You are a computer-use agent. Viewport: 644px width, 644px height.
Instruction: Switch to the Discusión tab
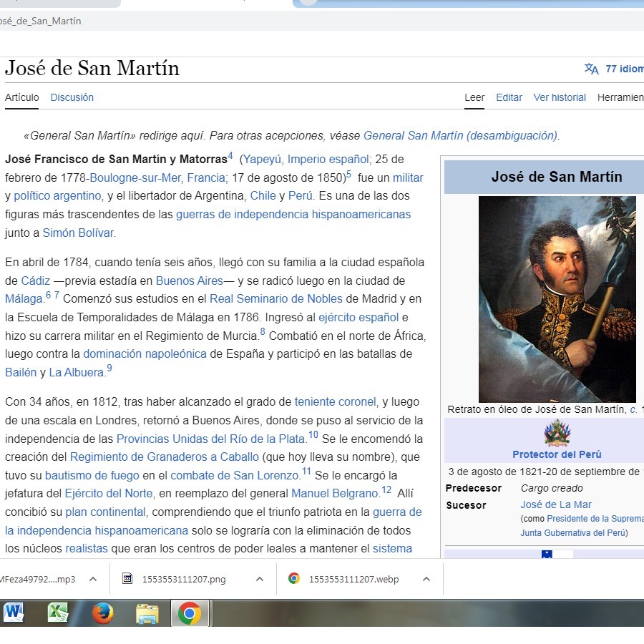point(72,97)
